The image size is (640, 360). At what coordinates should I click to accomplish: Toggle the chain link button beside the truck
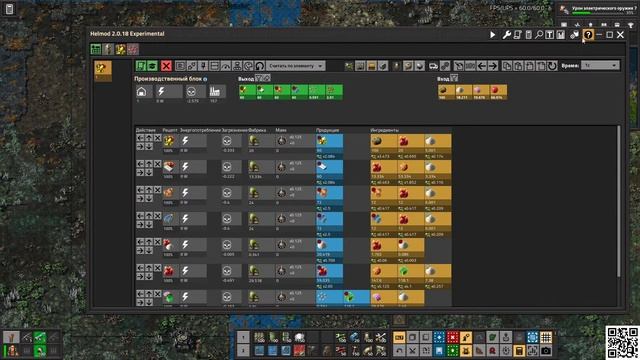(x=445, y=66)
